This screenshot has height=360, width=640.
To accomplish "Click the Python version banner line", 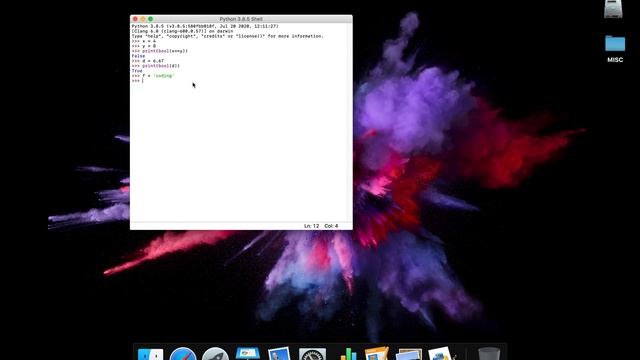I will [x=205, y=26].
